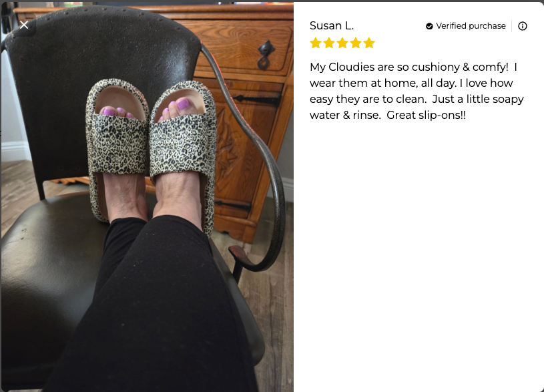544x392 pixels.
Task: Select the Verified purchase label
Action: [471, 26]
